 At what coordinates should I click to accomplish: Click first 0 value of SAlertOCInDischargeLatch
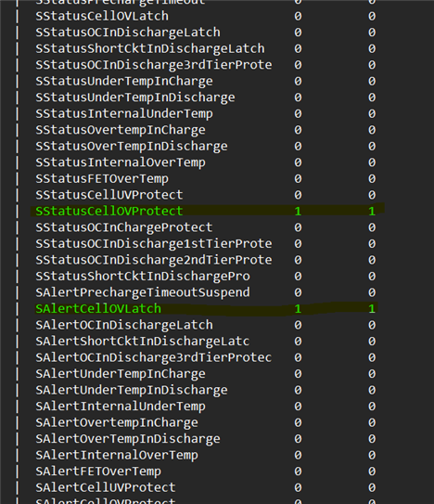click(298, 325)
